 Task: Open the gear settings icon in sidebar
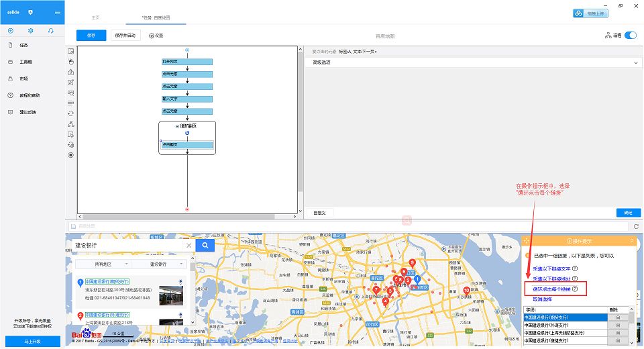(x=30, y=31)
